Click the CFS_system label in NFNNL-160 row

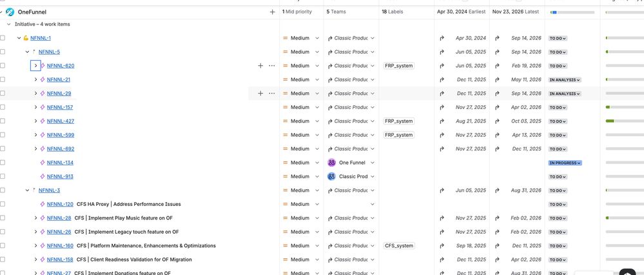tap(399, 245)
